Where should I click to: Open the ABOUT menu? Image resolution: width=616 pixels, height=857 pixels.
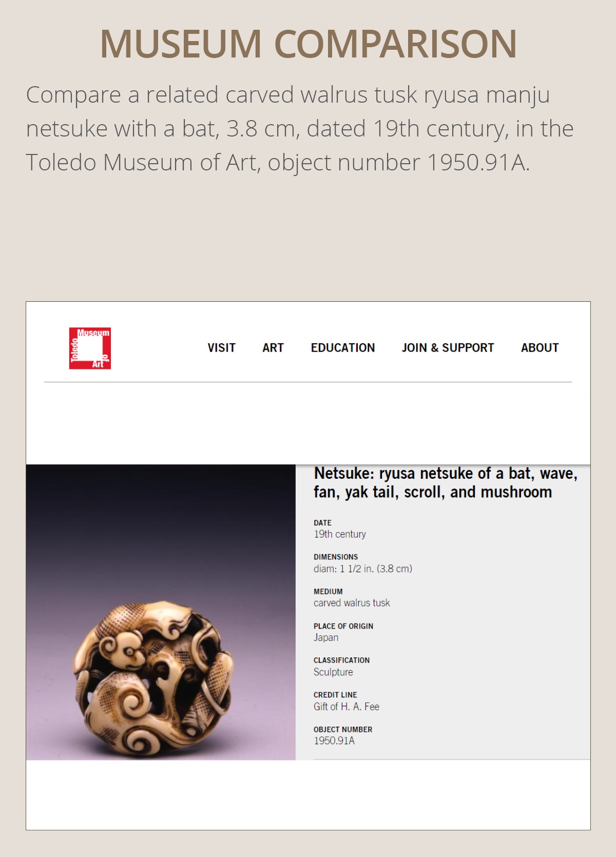click(x=540, y=347)
